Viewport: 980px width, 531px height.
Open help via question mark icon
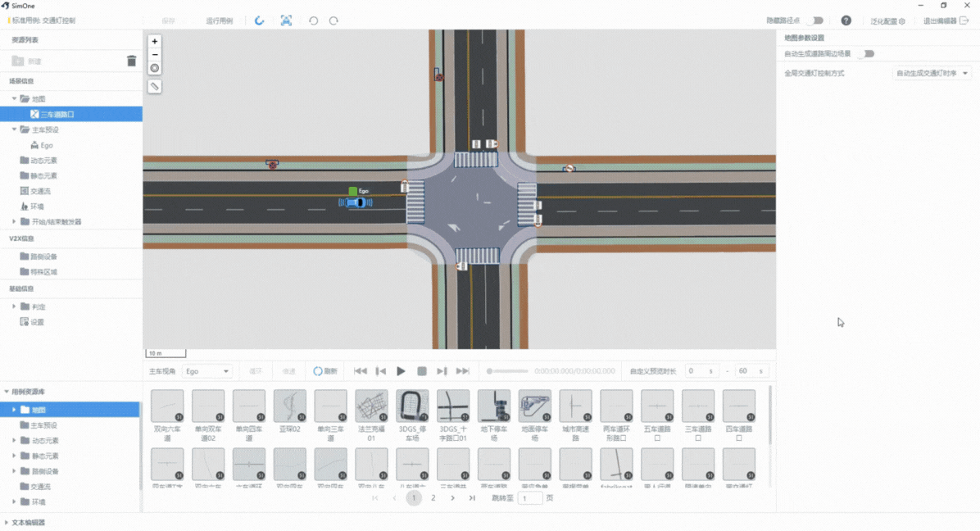846,20
